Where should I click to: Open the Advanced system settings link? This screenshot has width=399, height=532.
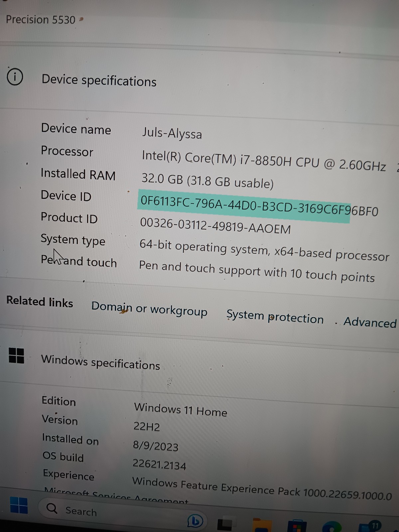point(370,322)
